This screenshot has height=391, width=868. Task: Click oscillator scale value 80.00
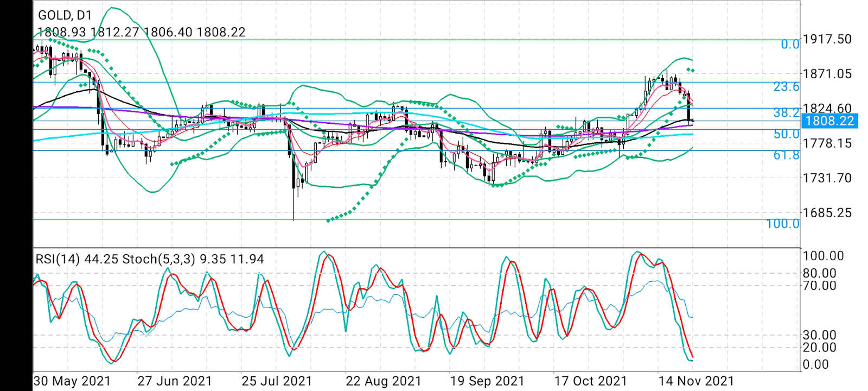820,273
